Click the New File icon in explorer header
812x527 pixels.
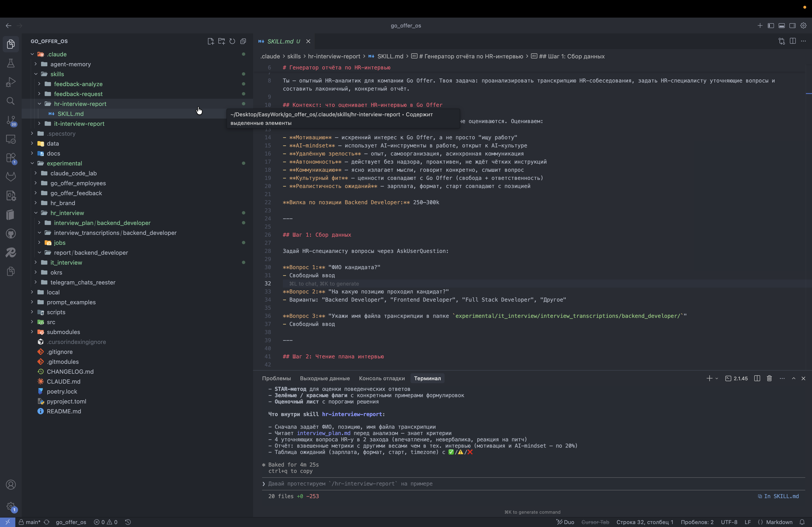pos(210,41)
